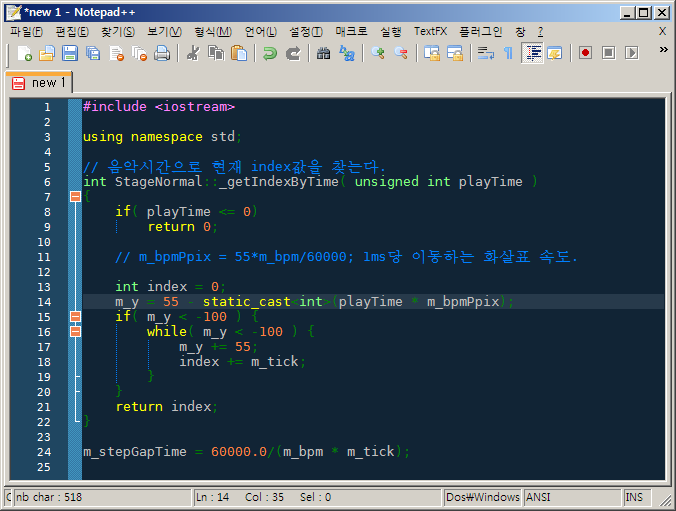Click Notepad++ title bar application icon
This screenshot has width=676, height=511.
(13, 13)
